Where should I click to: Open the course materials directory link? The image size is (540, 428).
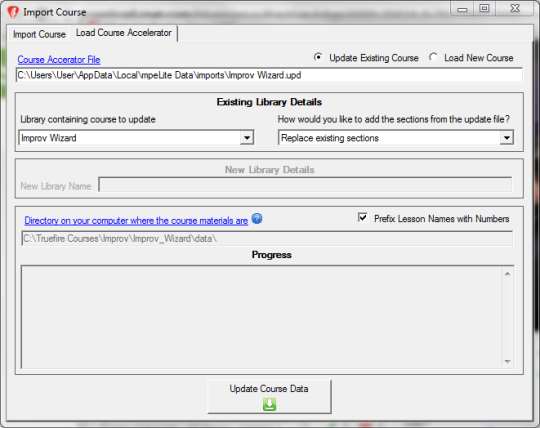[x=136, y=221]
